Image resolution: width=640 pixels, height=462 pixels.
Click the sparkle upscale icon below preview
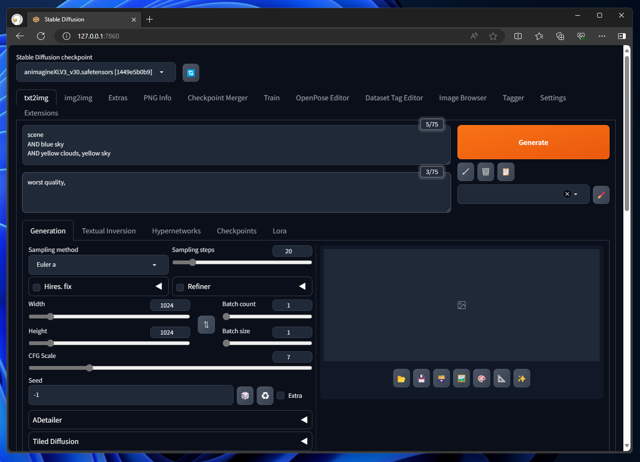(x=522, y=379)
